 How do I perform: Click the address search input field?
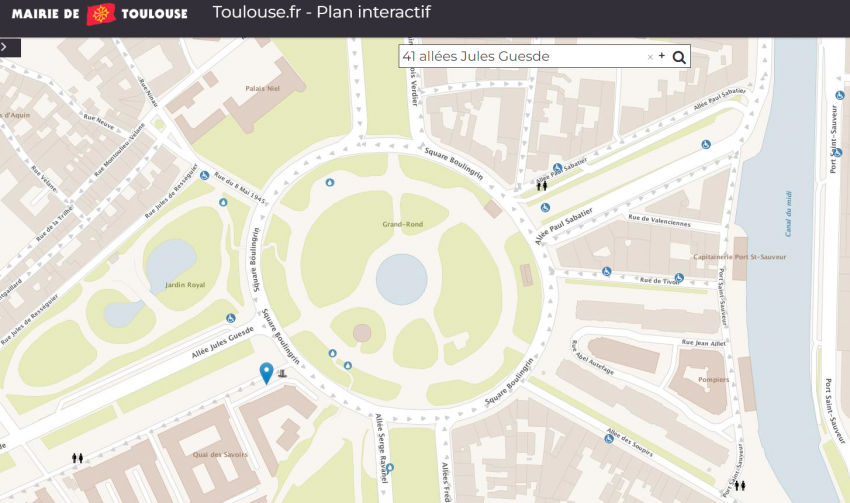point(520,57)
